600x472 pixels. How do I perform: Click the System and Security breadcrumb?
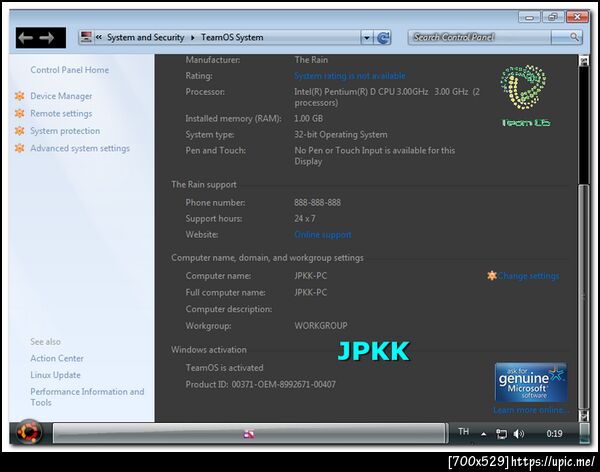pyautogui.click(x=145, y=38)
